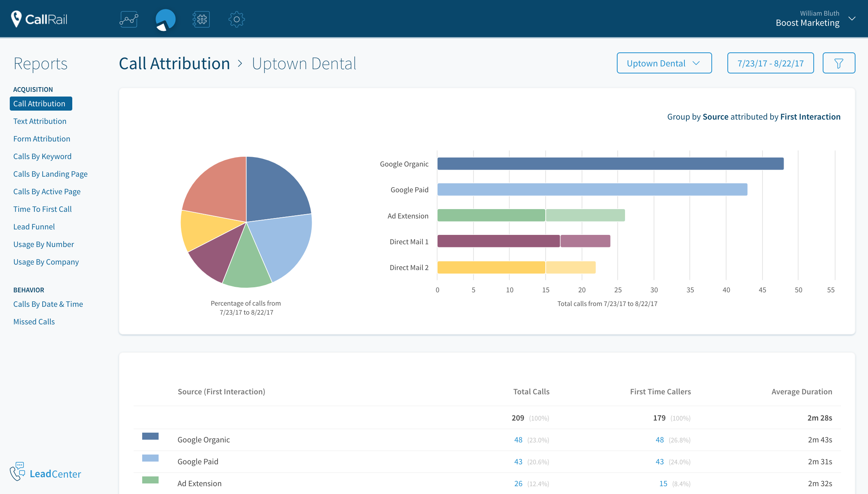Change the First Interaction attribution model
Image resolution: width=868 pixels, height=494 pixels.
point(810,116)
